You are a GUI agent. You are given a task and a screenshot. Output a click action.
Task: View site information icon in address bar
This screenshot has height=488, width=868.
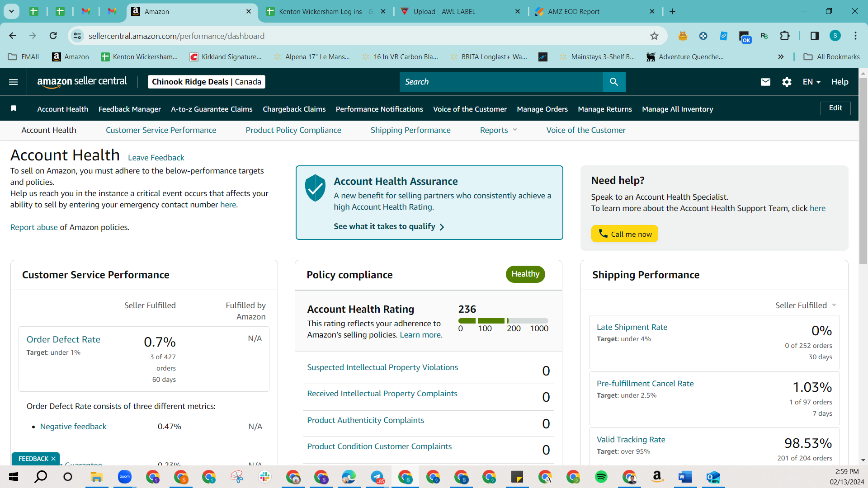(78, 36)
